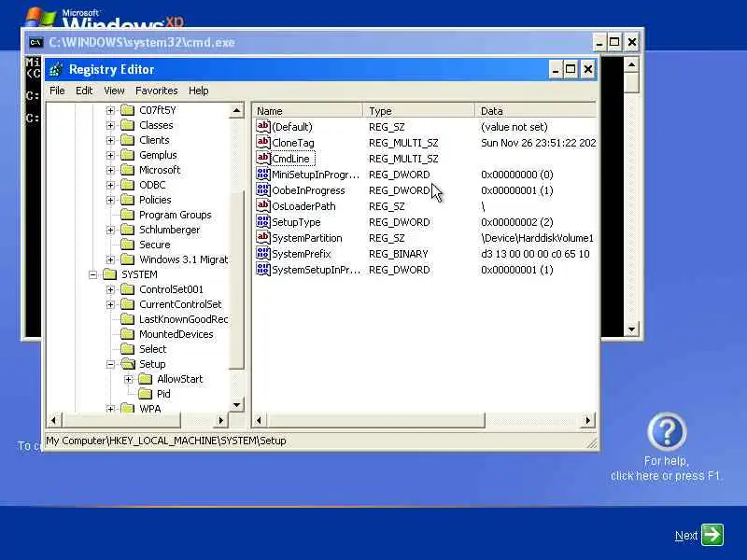Select the MountedDevices folder icon
747x560 pixels.
pos(127,334)
